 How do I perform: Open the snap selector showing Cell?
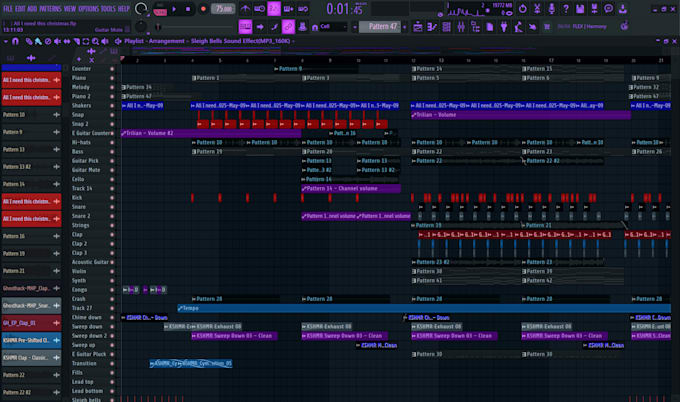coord(333,27)
